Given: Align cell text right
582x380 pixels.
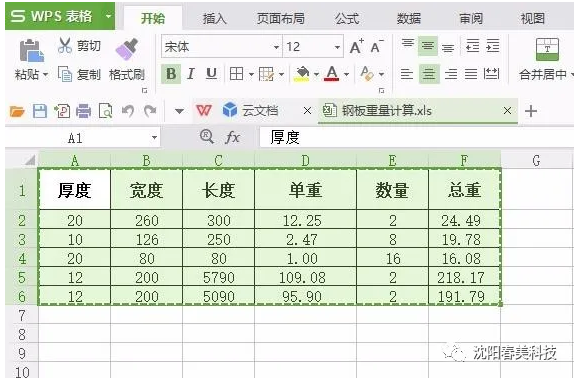Looking at the screenshot, I should click(451, 74).
